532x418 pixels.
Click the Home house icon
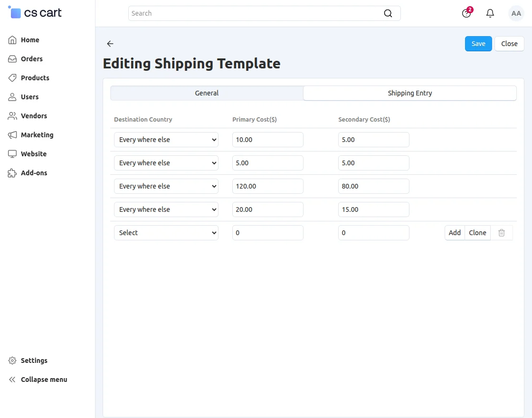[12, 40]
